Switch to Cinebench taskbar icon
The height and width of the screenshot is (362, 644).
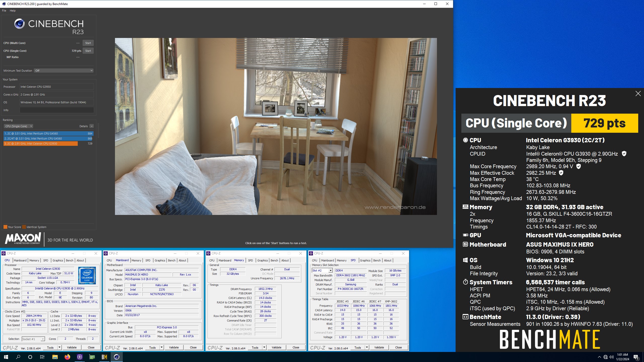116,357
